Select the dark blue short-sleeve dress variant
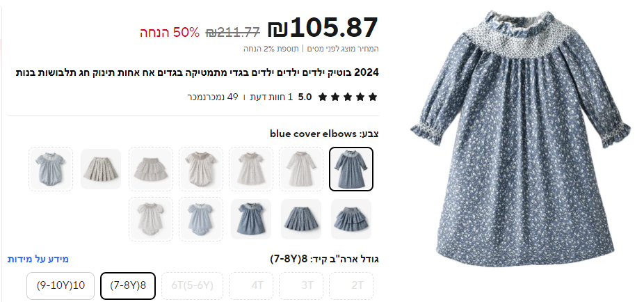644x302 pixels. coord(251,219)
